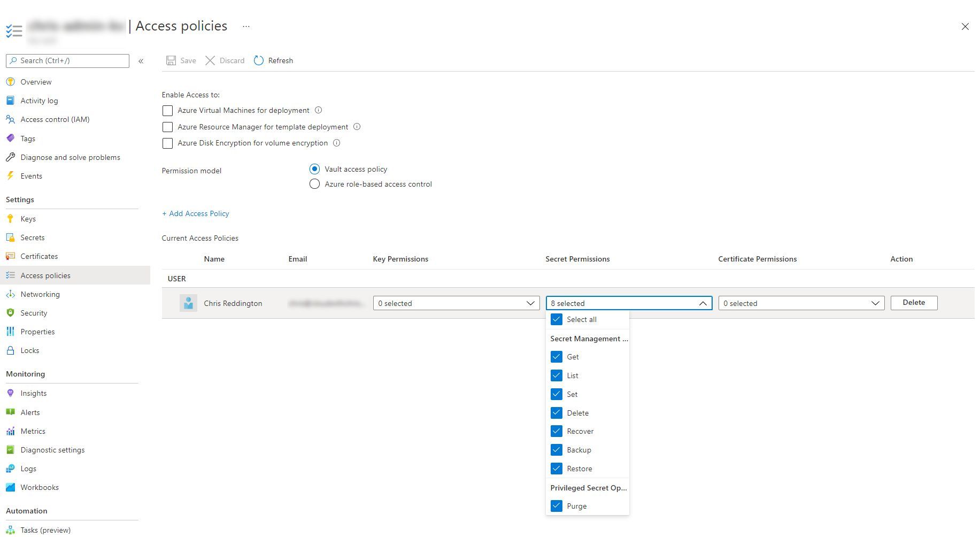Switch to the Overview page
Viewport: 980px width, 537px height.
[x=36, y=82]
